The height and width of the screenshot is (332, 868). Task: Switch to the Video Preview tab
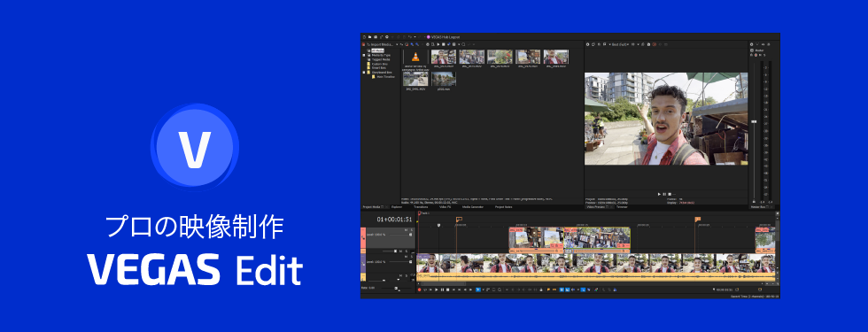click(596, 207)
